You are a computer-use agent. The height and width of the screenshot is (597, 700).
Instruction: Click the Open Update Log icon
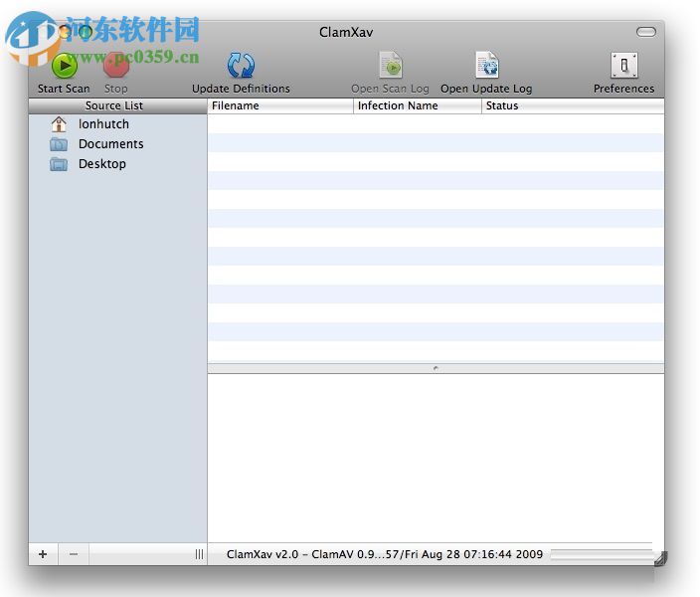click(x=486, y=66)
